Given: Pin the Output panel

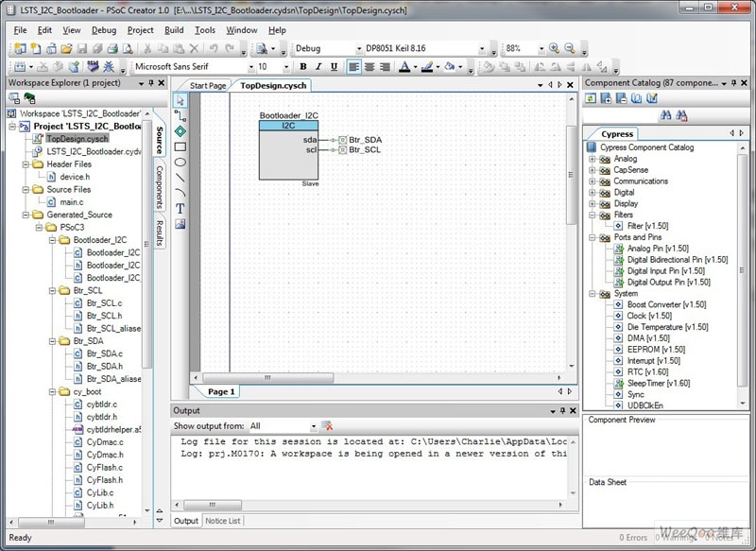Looking at the screenshot, I should tap(562, 411).
